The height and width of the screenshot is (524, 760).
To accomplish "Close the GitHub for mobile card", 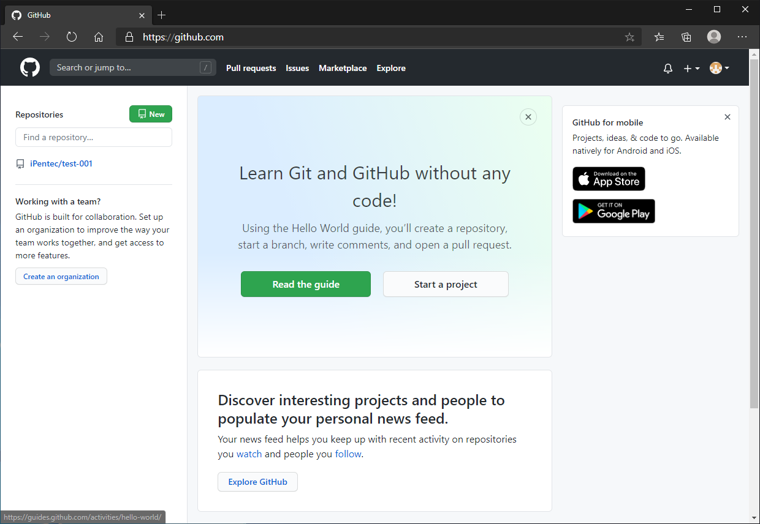I will (727, 117).
